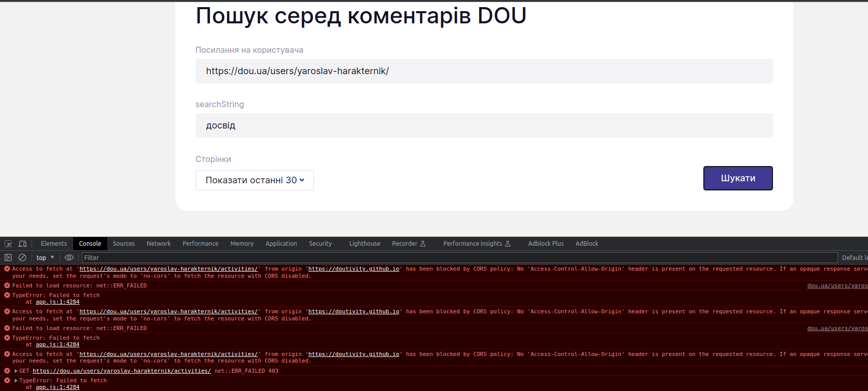Open the Показати останні 30 dropdown

click(255, 180)
